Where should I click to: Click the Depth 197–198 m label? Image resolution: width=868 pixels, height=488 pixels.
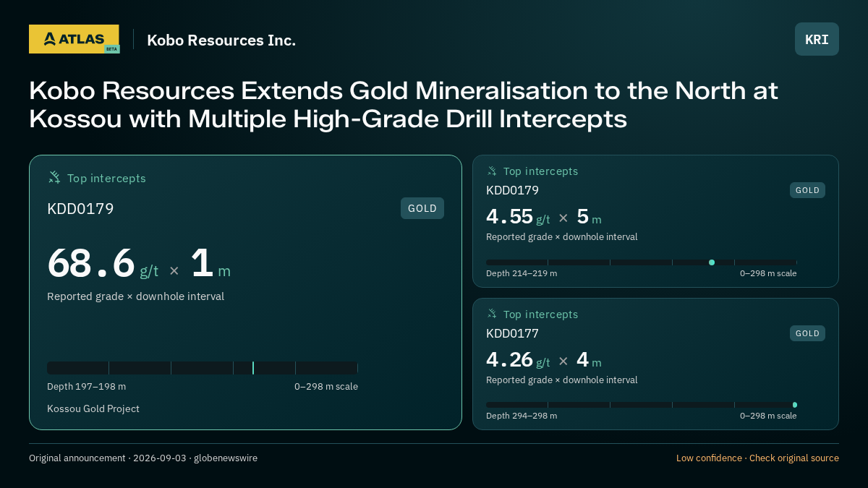[x=86, y=386]
